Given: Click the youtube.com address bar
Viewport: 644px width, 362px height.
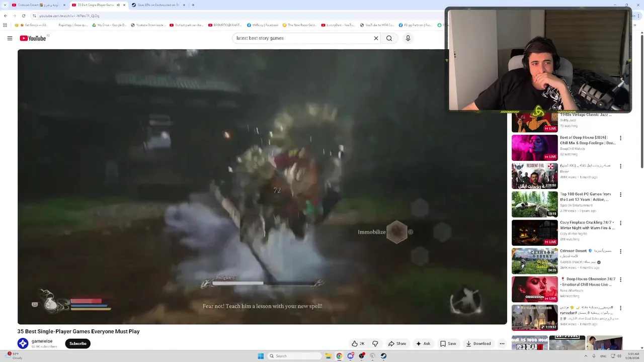Looking at the screenshot, I should coord(236,16).
